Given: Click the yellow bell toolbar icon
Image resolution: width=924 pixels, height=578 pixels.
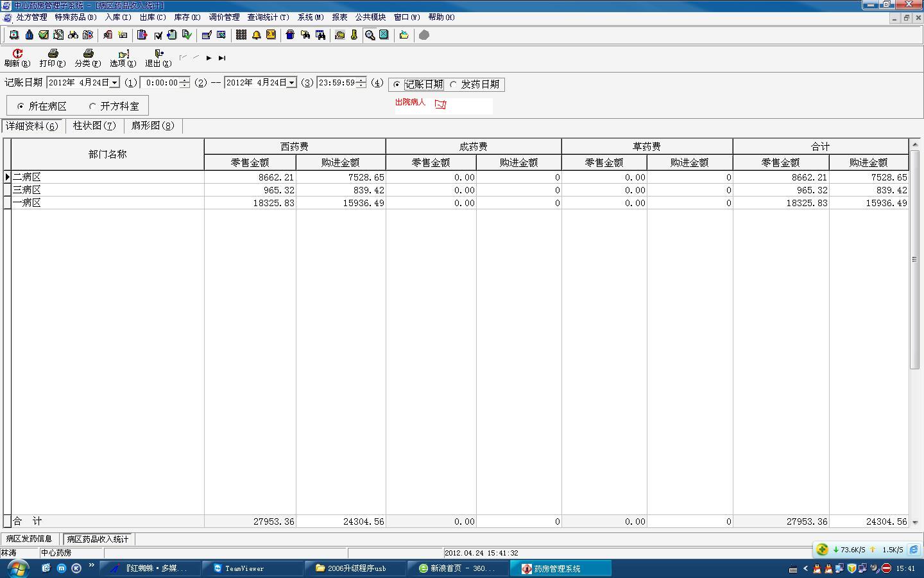Looking at the screenshot, I should pos(256,35).
